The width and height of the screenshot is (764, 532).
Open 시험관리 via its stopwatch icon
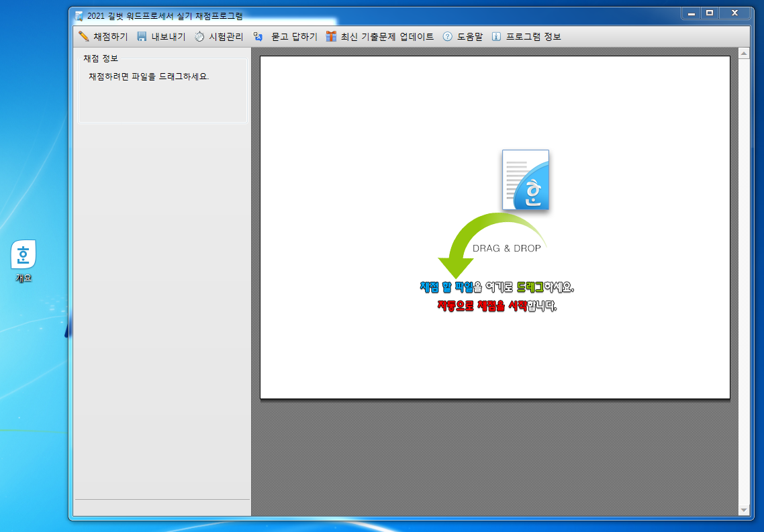click(199, 36)
